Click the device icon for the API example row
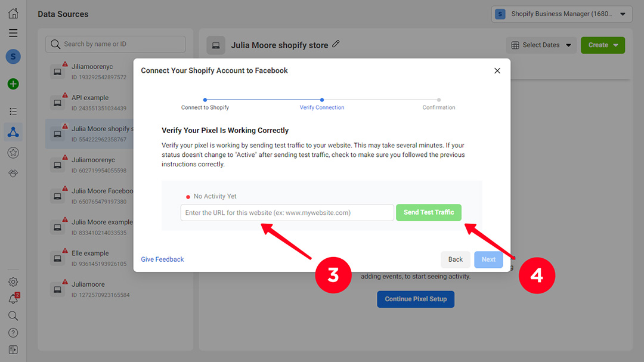 (57, 103)
